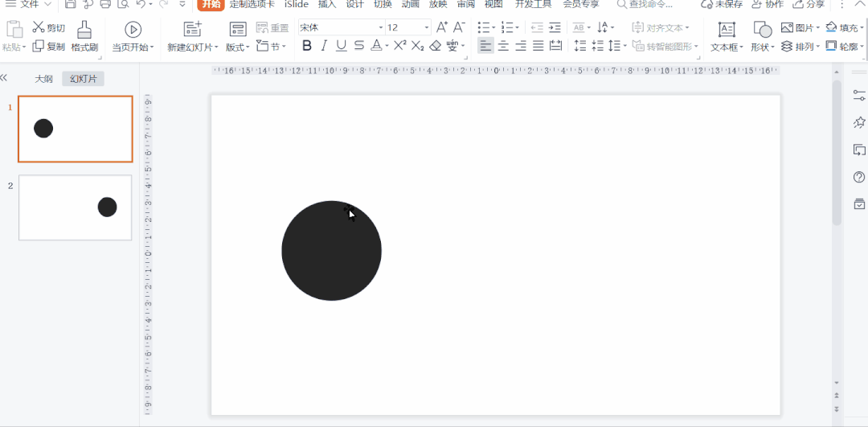Open the numbered list dropdown arrow
This screenshot has width=868, height=427.
coord(517,27)
